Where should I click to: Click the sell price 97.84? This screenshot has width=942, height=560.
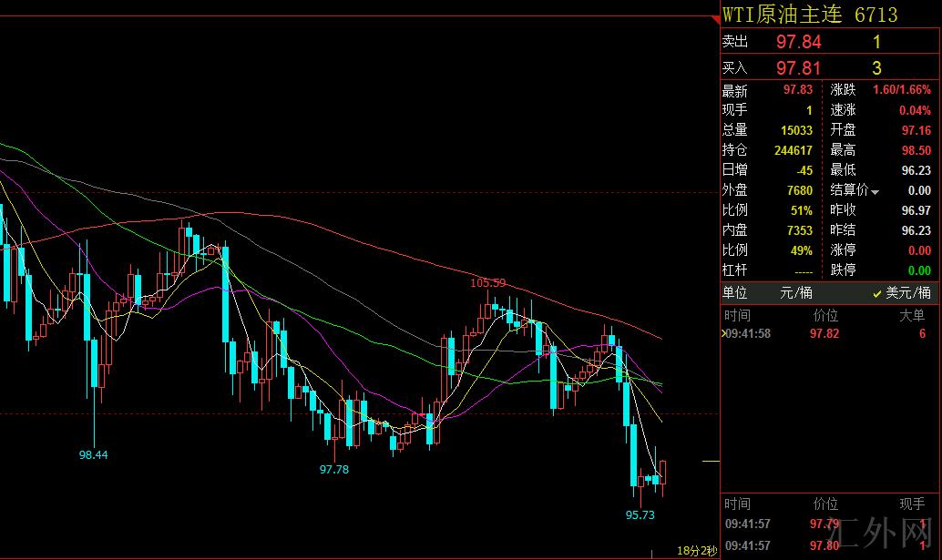(798, 42)
